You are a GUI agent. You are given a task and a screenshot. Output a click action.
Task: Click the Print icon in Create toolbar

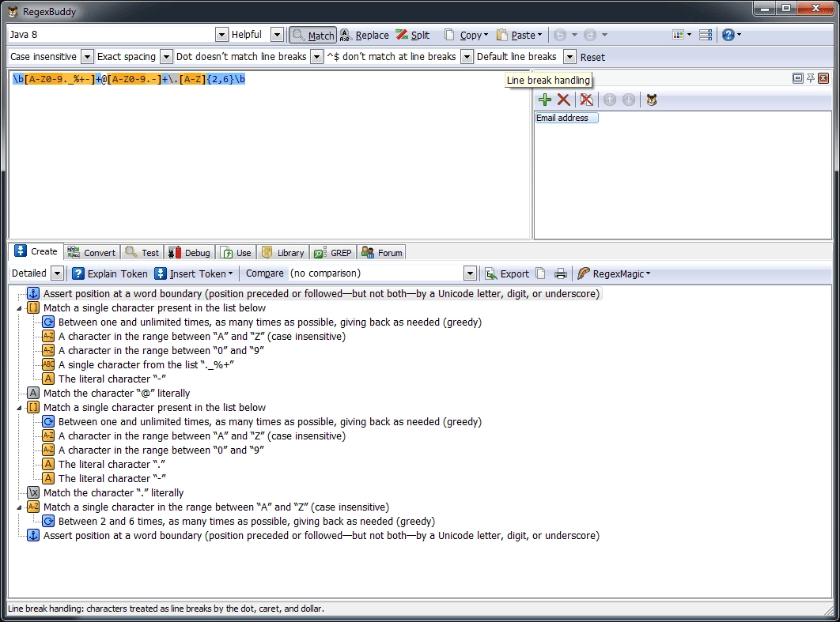pyautogui.click(x=560, y=273)
